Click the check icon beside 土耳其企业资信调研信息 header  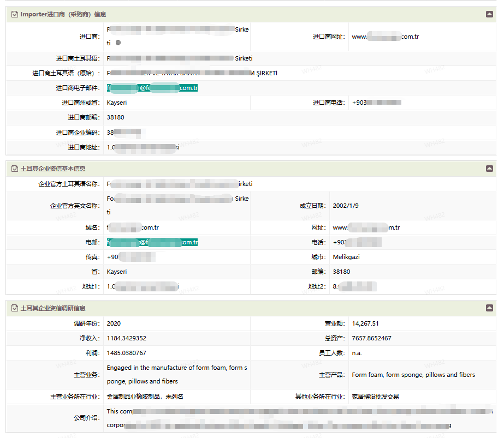[x=14, y=308]
